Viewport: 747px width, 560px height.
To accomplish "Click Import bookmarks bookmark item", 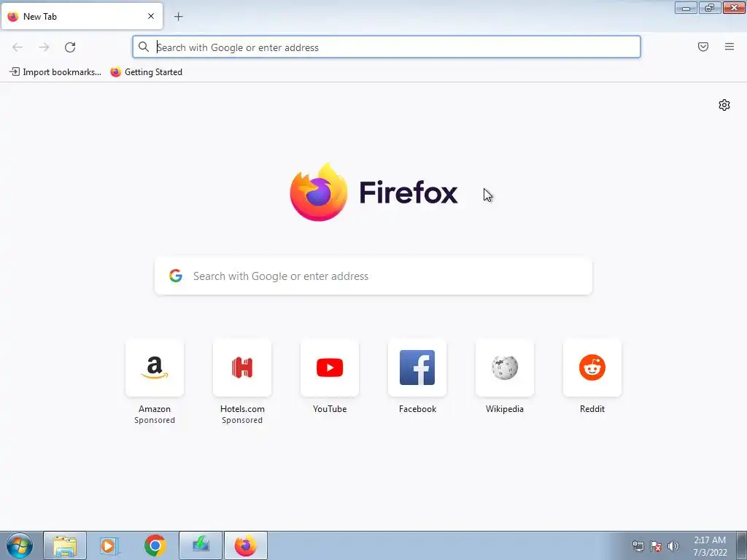I will pyautogui.click(x=55, y=72).
